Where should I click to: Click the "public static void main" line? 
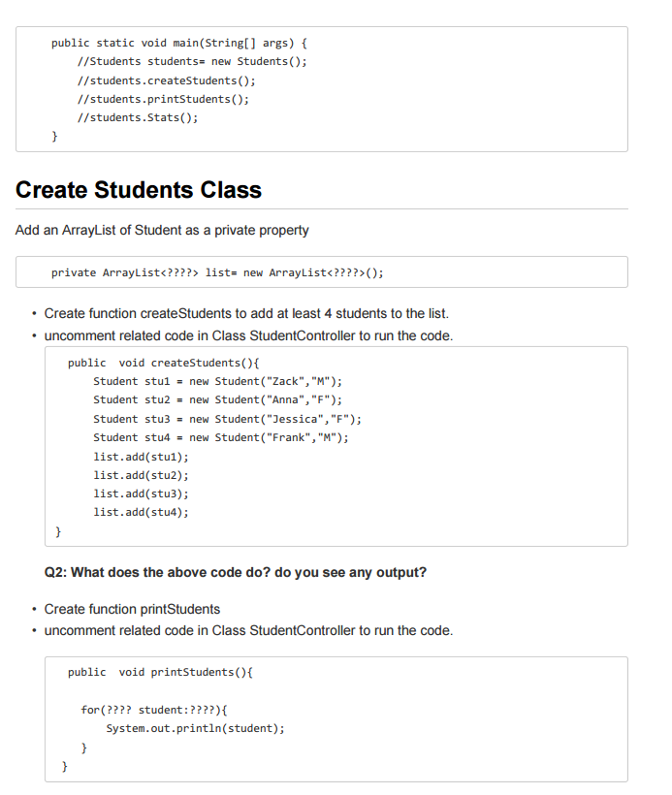(x=179, y=43)
